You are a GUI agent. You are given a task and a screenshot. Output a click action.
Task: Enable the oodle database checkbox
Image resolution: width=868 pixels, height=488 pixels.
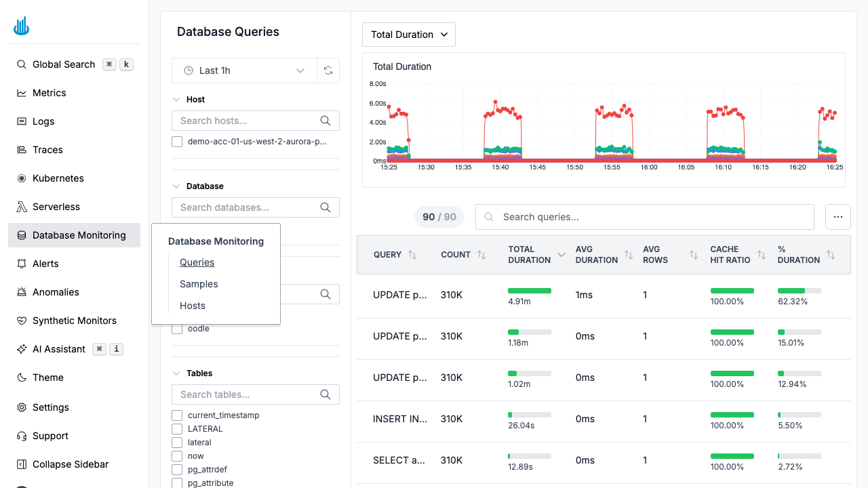point(177,329)
